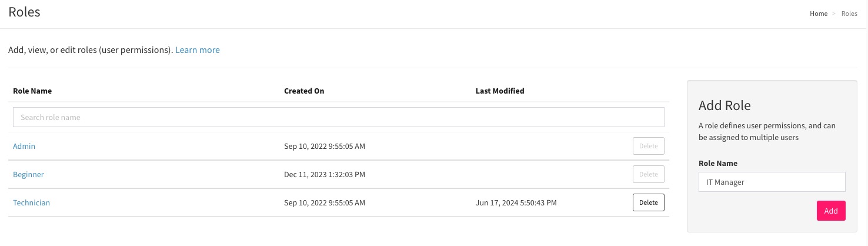Click the Role Name column header
Screen dimensions: 868x246
(32, 91)
